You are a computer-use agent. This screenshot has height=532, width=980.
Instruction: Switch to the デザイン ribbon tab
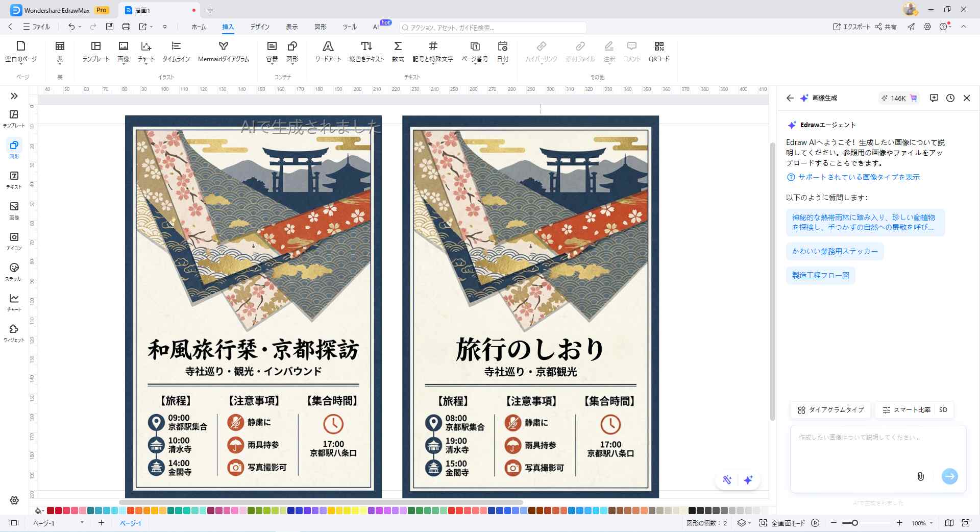click(260, 27)
